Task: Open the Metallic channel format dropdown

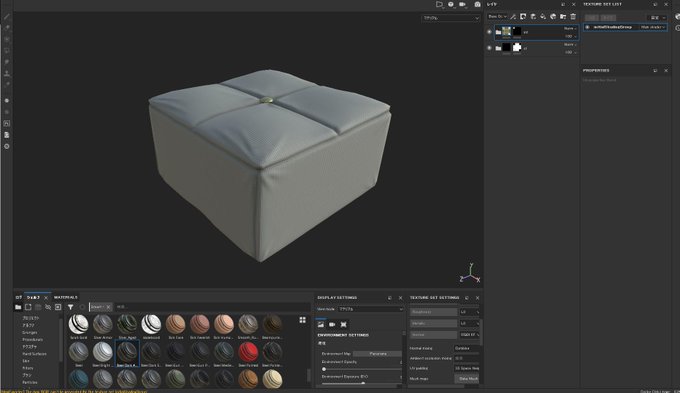Action: pyautogui.click(x=470, y=323)
